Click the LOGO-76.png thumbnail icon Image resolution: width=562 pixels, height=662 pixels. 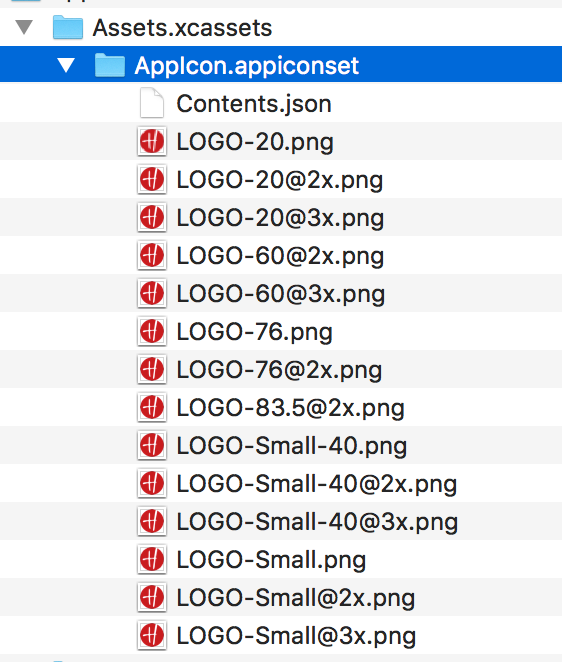(x=152, y=331)
